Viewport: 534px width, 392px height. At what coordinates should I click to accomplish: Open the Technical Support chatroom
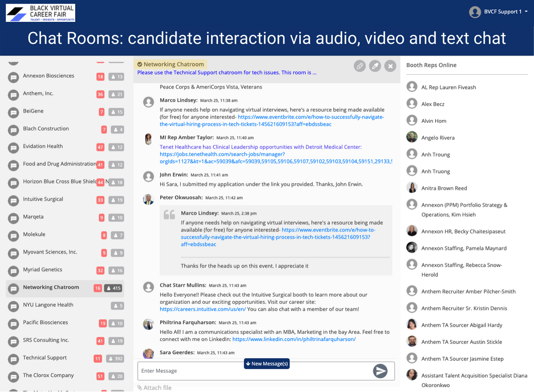[x=45, y=358]
